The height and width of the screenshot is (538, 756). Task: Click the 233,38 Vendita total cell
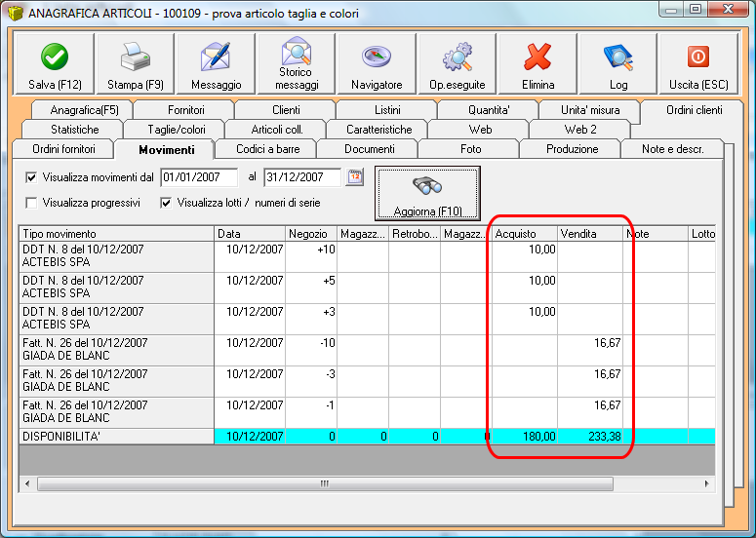point(590,437)
